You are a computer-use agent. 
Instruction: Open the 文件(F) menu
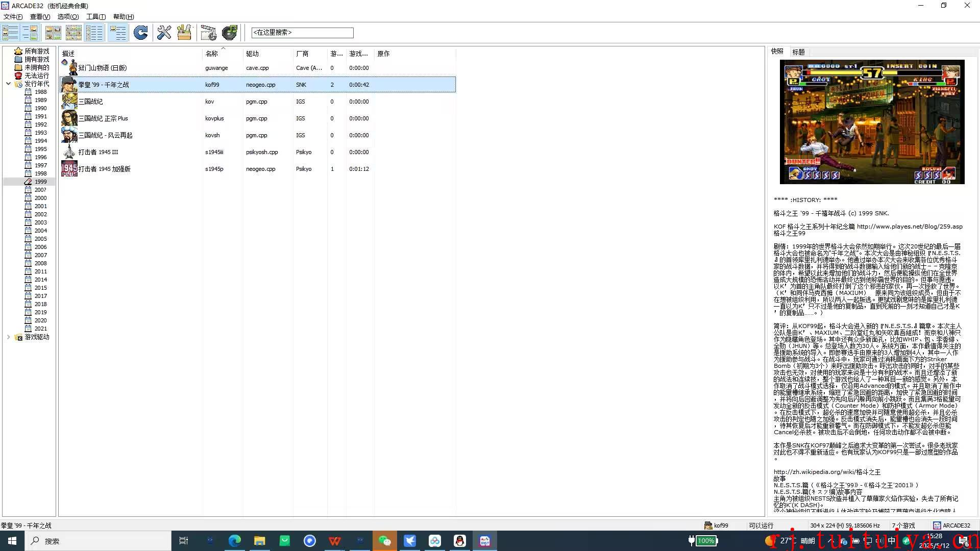click(x=13, y=16)
